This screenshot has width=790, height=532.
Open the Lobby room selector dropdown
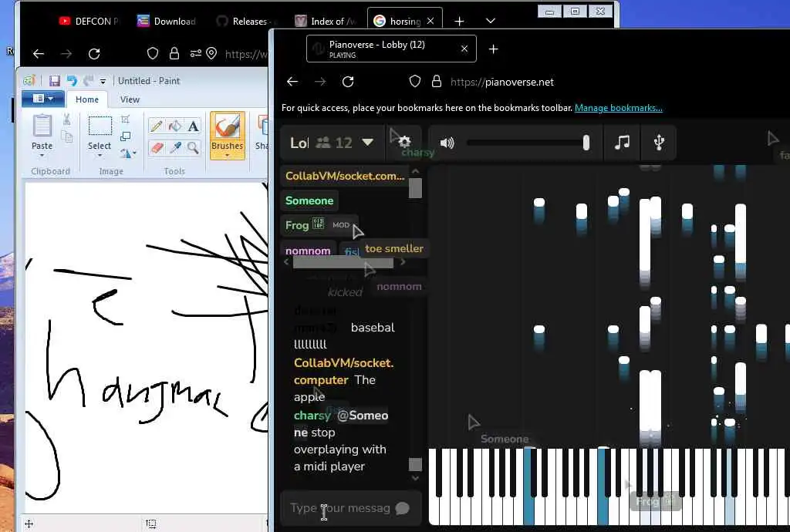[x=368, y=143]
